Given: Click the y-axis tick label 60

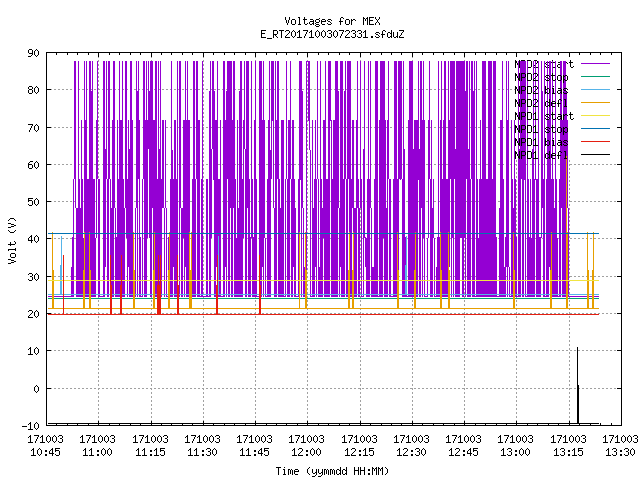Looking at the screenshot, I should [x=33, y=165].
